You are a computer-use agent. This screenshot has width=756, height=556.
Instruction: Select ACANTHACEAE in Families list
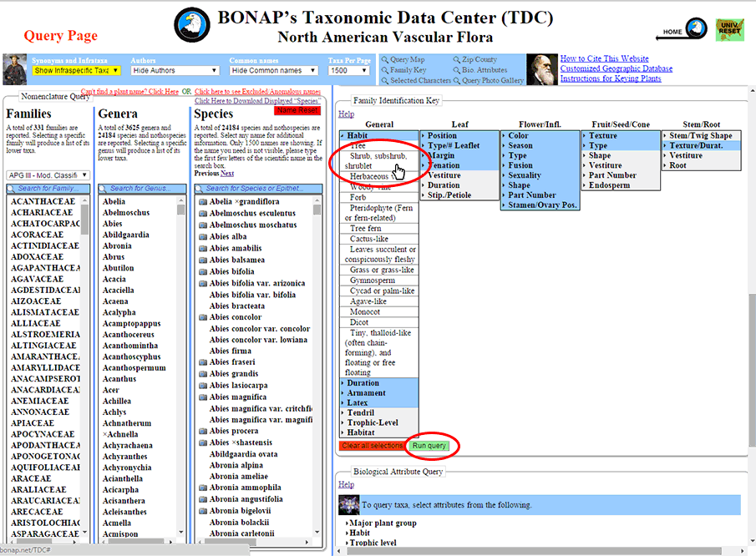43,201
